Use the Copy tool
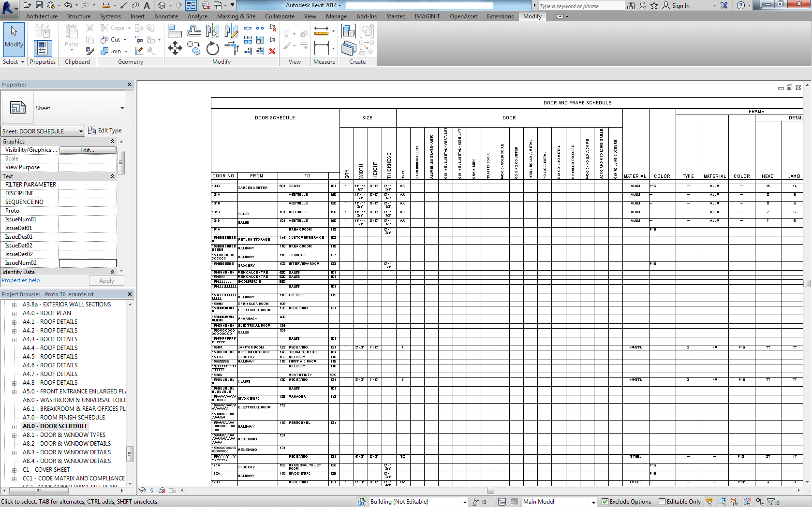Screen dimensions: 812x507 193,48
